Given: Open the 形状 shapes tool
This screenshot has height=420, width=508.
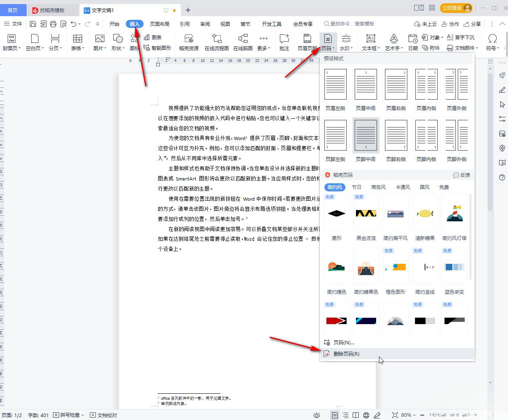Looking at the screenshot, I should point(118,42).
